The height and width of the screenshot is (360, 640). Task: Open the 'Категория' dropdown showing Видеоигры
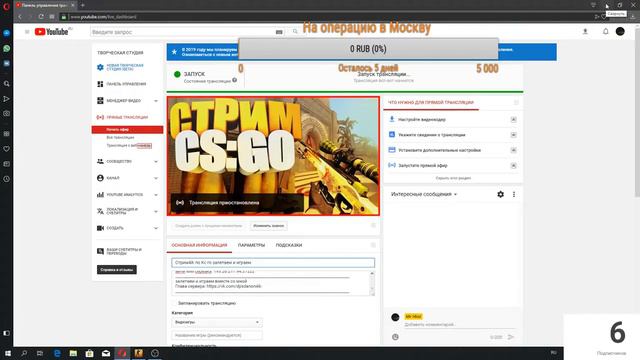pos(217,322)
